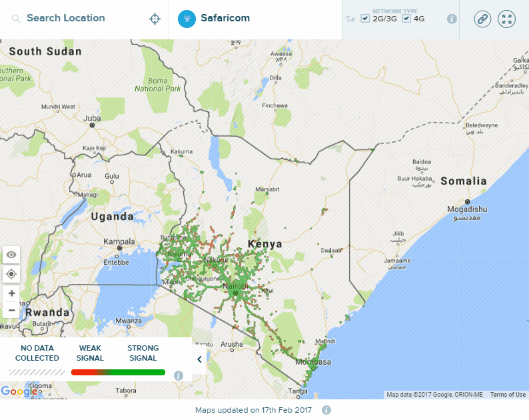Click the 'South Sudan' country label
The image size is (529, 420).
(x=45, y=51)
